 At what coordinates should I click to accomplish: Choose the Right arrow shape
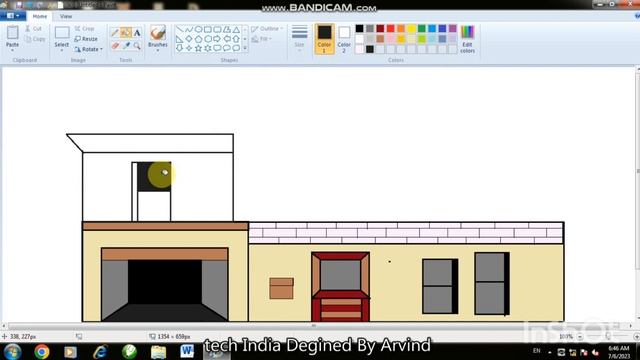(217, 39)
